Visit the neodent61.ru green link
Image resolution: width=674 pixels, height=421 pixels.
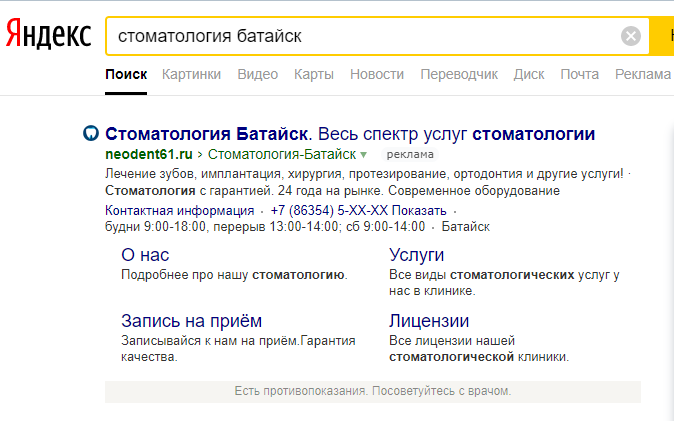click(x=149, y=154)
